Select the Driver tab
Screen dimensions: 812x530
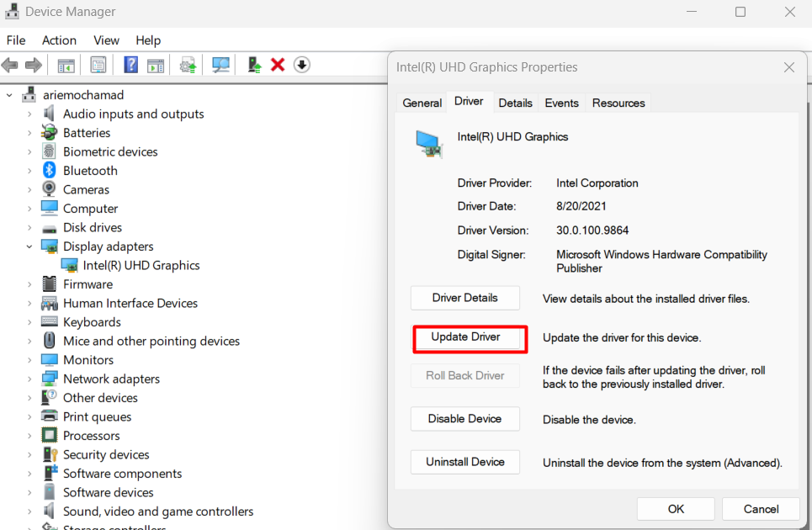coord(469,102)
